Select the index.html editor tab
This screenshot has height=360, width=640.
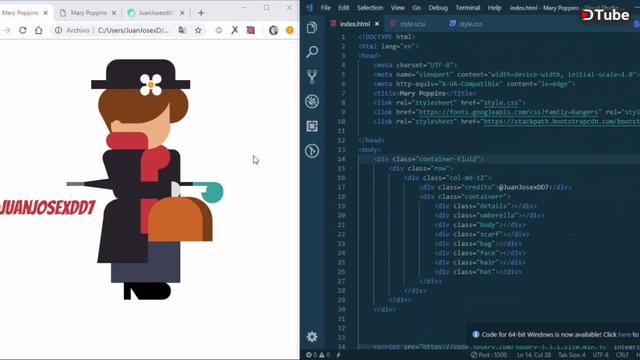(355, 24)
